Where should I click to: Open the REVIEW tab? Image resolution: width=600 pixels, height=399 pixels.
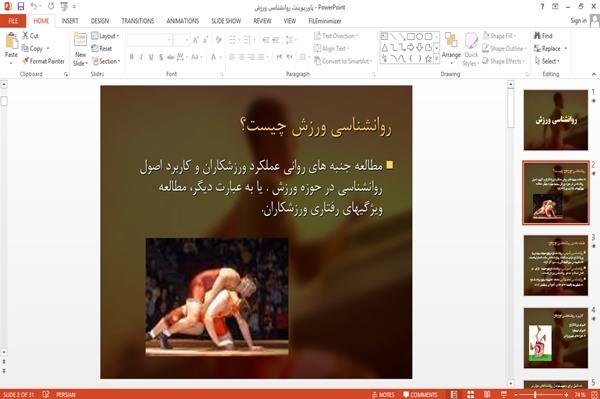[x=262, y=21]
